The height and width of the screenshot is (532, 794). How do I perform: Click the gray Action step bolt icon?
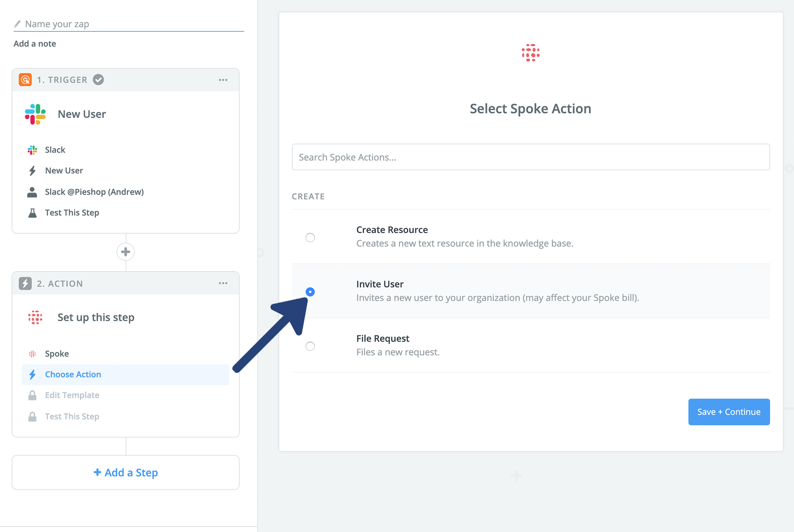pos(25,283)
